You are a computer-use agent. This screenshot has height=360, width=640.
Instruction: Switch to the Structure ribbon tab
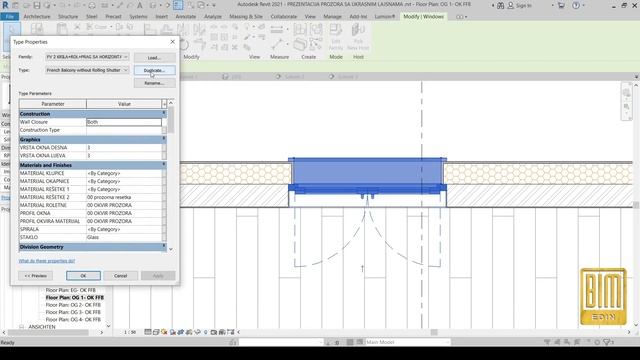68,17
